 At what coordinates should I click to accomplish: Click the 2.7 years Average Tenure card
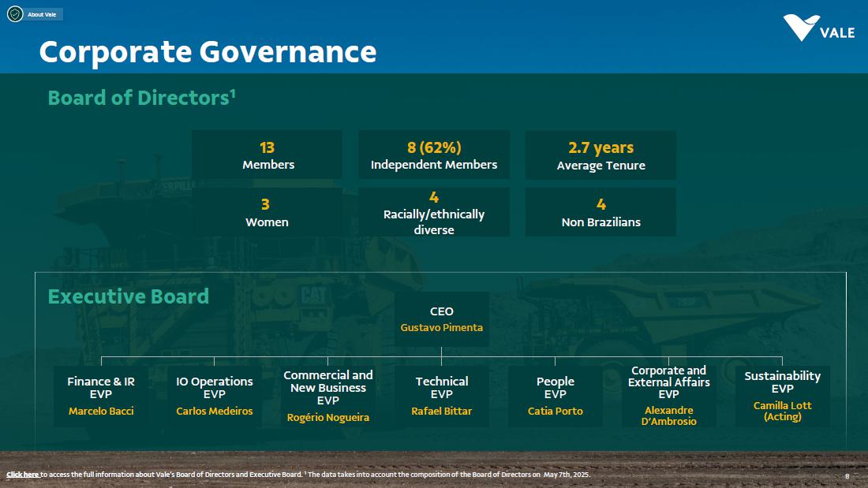point(600,155)
